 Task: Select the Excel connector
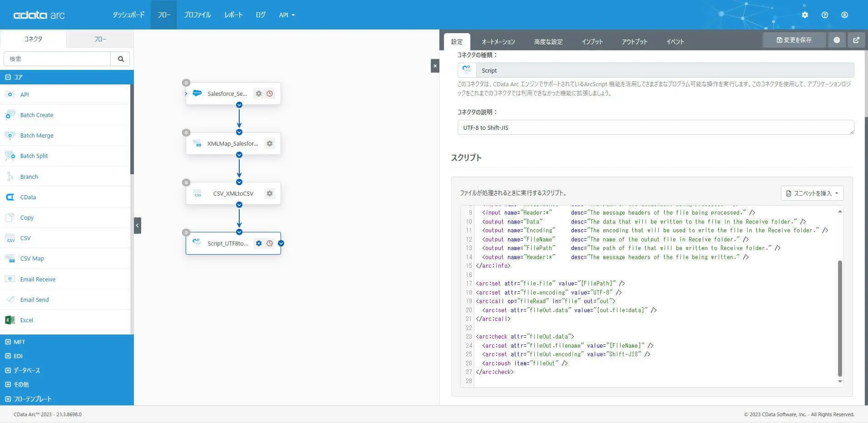pos(65,320)
